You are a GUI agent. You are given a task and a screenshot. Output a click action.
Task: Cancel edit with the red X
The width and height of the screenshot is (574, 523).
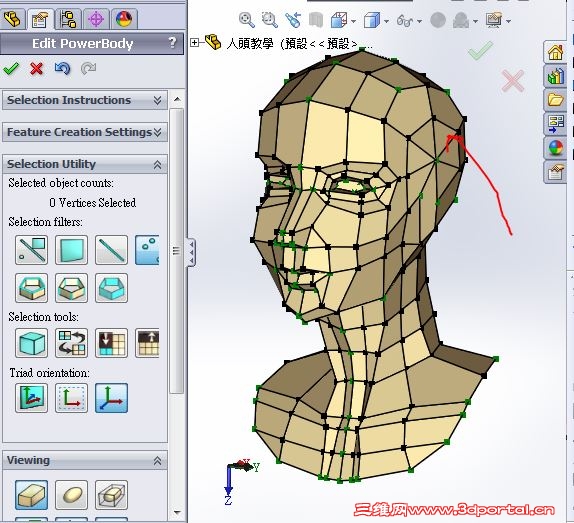pos(37,68)
